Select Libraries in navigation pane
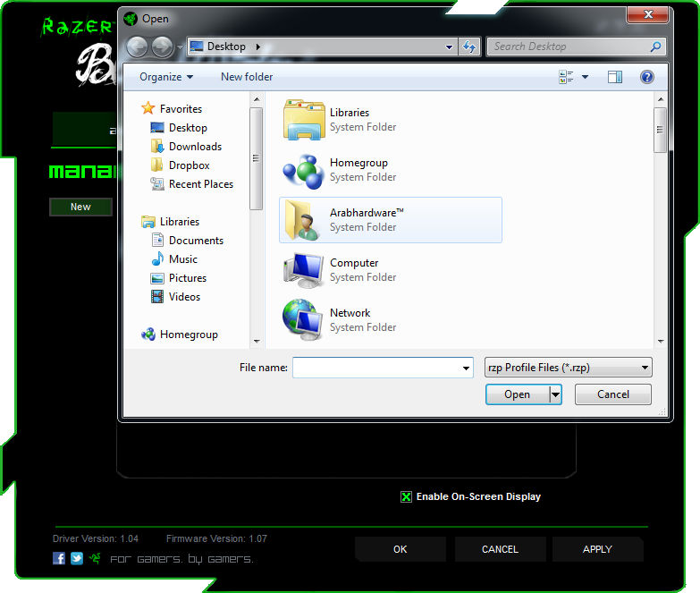The image size is (700, 593). 180,222
